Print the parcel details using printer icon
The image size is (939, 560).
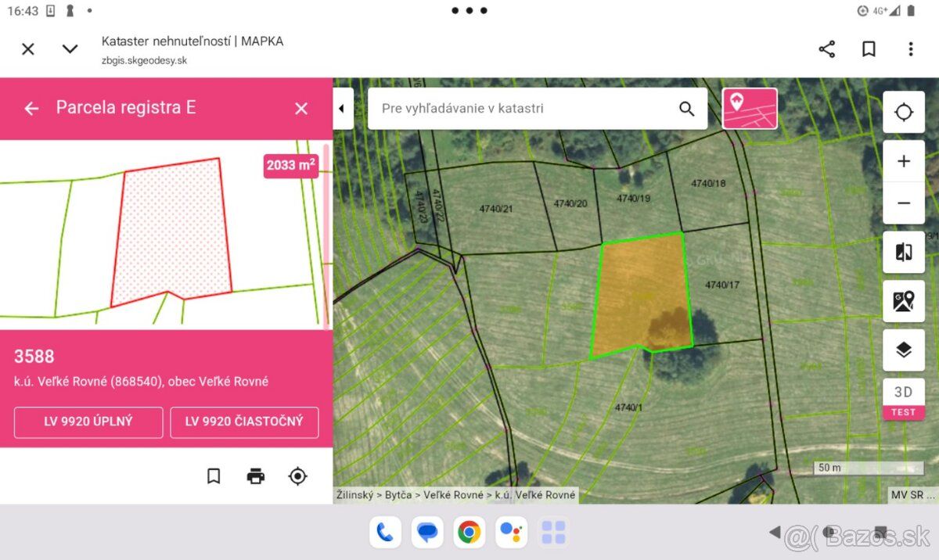pyautogui.click(x=256, y=476)
